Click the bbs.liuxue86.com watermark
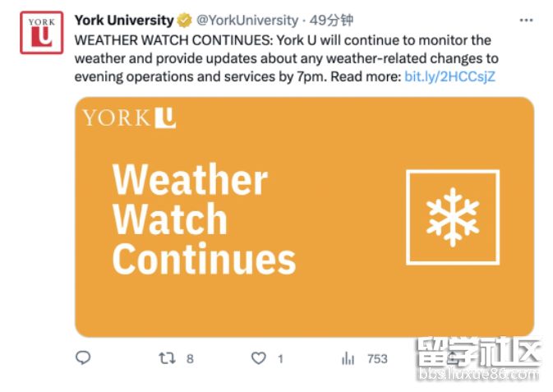 click(x=478, y=374)
